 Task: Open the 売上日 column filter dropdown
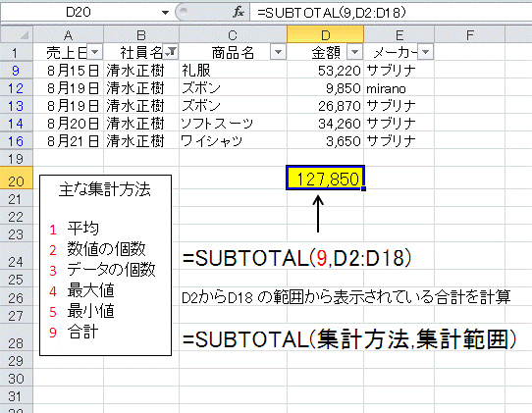[x=94, y=52]
